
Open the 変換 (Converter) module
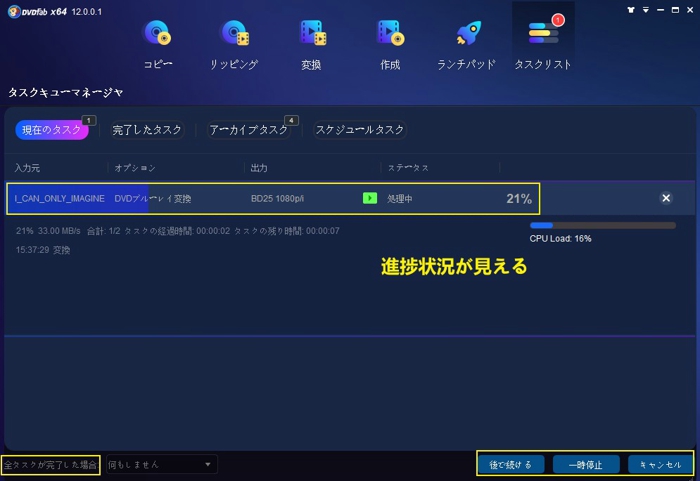pos(312,44)
